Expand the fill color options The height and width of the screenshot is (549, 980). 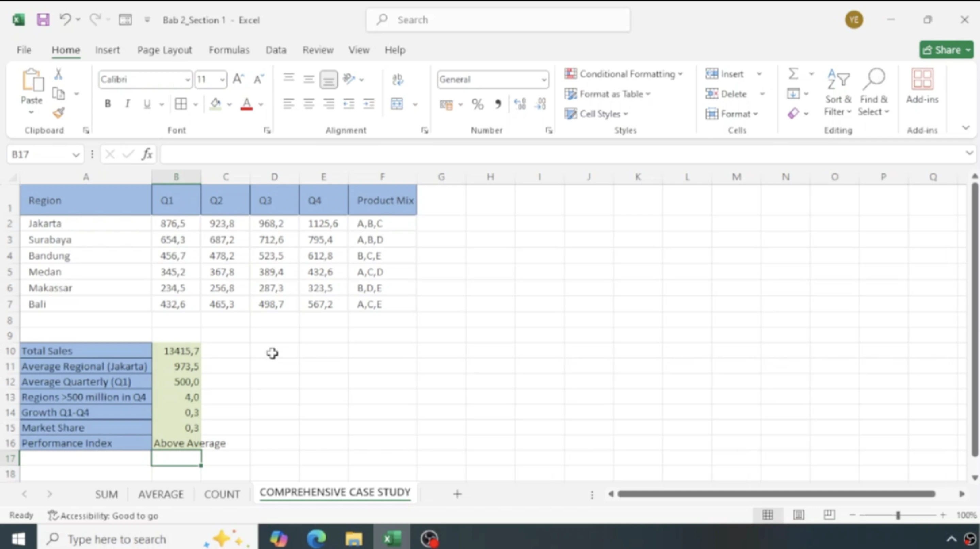pos(229,104)
